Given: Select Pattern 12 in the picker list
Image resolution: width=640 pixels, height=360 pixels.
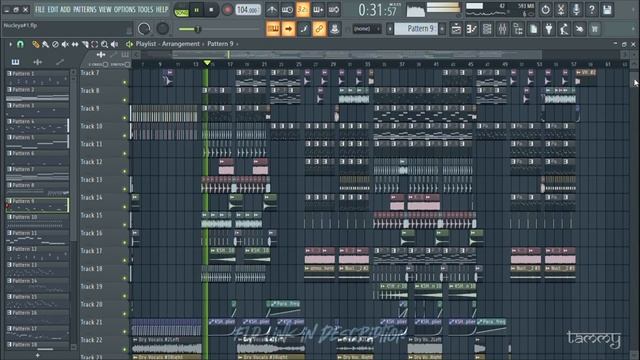Looking at the screenshot, I should [x=37, y=253].
